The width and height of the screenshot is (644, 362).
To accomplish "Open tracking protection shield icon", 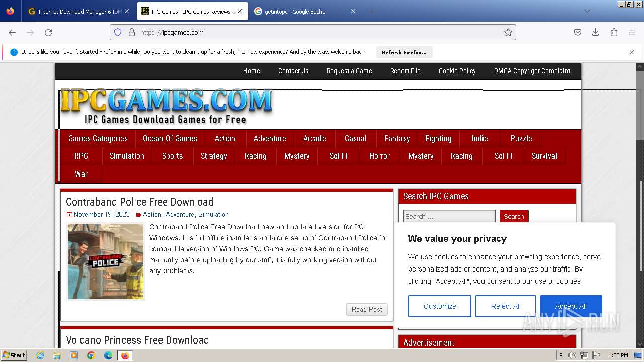I will coord(118,32).
